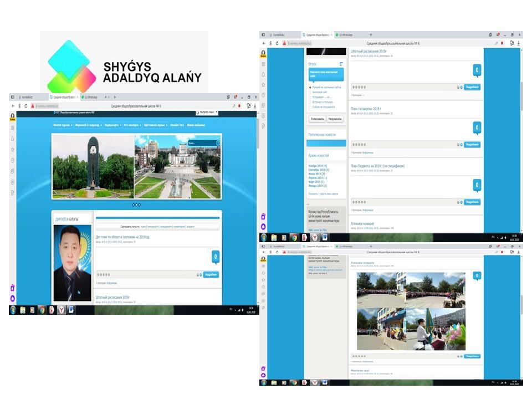Click the yellow login icon in left window sidebar
This screenshot has width=532, height=399.
[13, 117]
